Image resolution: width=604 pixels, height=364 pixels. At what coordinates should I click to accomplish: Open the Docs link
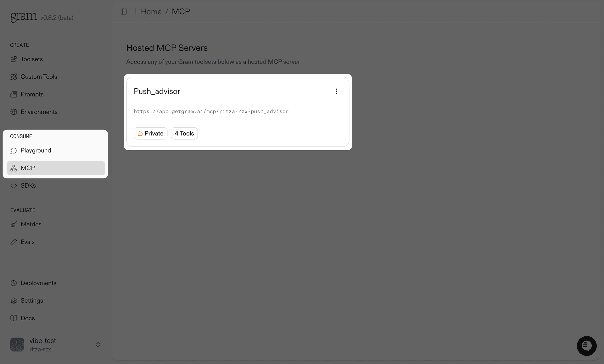pos(27,318)
